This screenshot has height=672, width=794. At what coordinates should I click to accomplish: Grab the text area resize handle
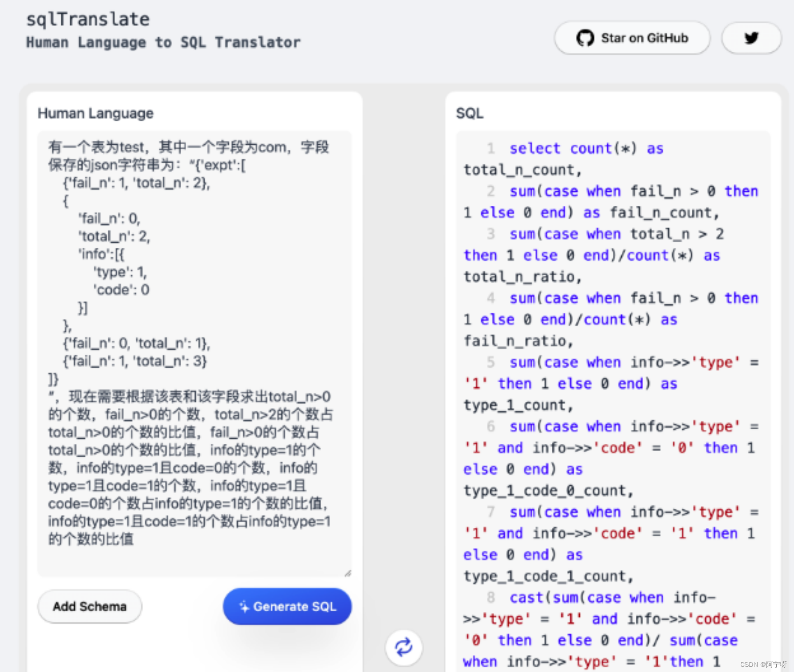pyautogui.click(x=348, y=574)
